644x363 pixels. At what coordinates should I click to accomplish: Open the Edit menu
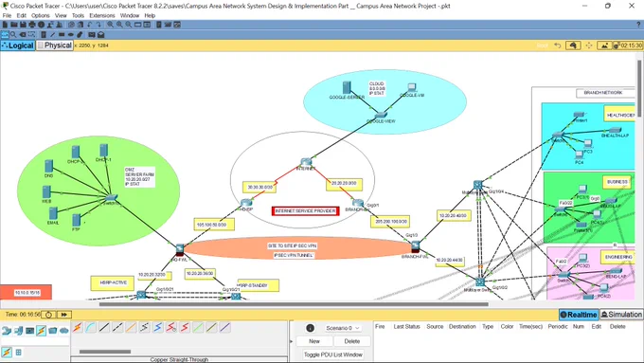(22, 15)
